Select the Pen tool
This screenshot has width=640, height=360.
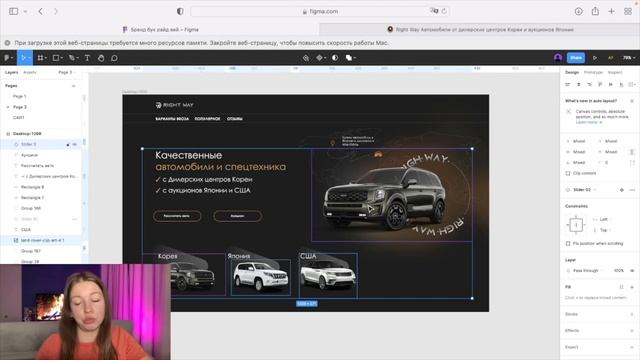pyautogui.click(x=73, y=58)
